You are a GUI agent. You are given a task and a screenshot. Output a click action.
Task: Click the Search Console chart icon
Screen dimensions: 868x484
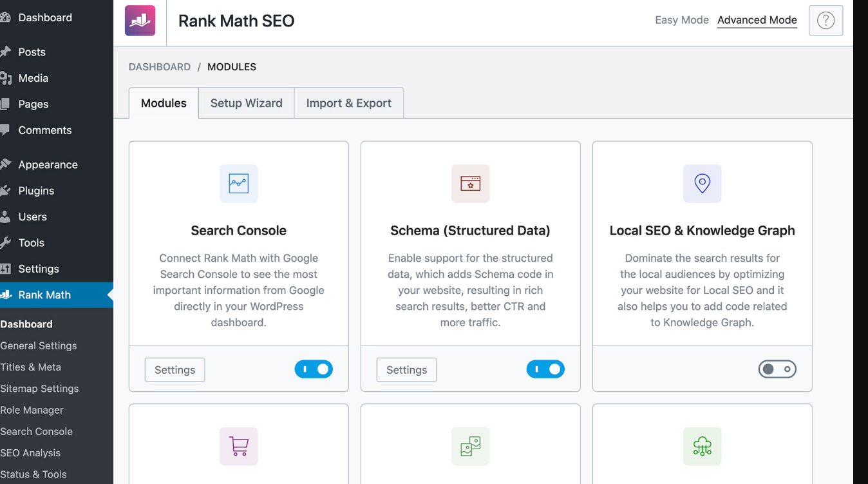pos(238,184)
